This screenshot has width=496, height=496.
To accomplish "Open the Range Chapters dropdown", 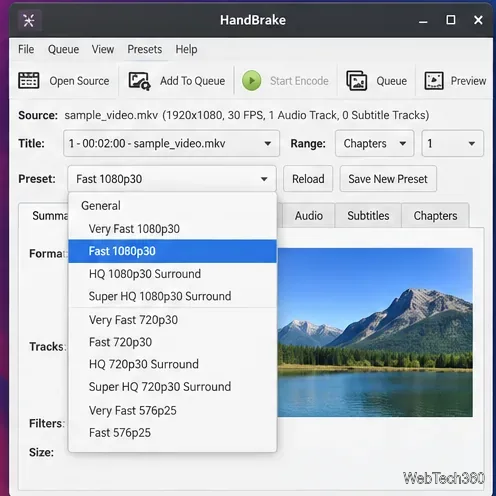I will [374, 144].
